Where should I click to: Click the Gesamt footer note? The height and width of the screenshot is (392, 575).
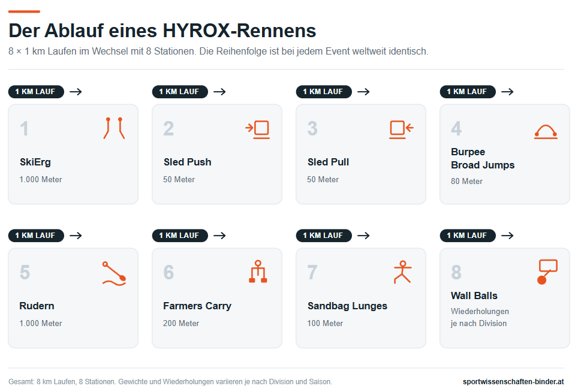coord(170,382)
